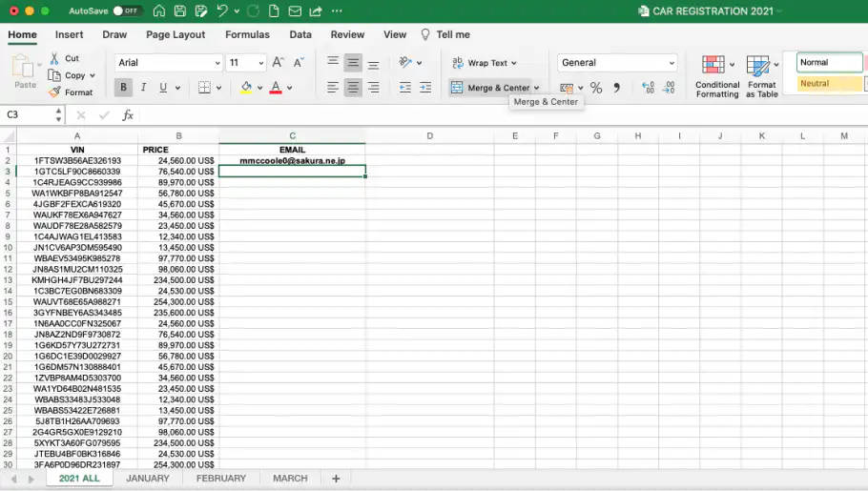This screenshot has height=491, width=868.
Task: Click the Format painter brush
Action: tap(54, 92)
